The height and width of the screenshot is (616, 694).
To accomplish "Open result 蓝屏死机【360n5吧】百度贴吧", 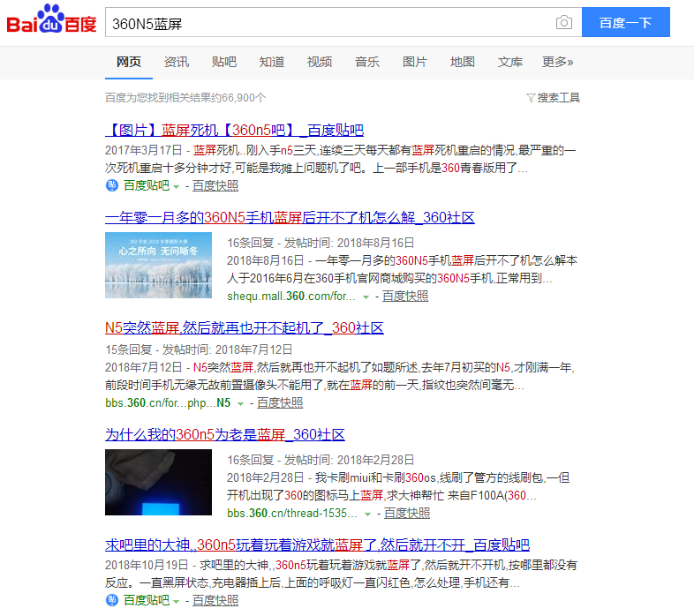I will point(235,130).
